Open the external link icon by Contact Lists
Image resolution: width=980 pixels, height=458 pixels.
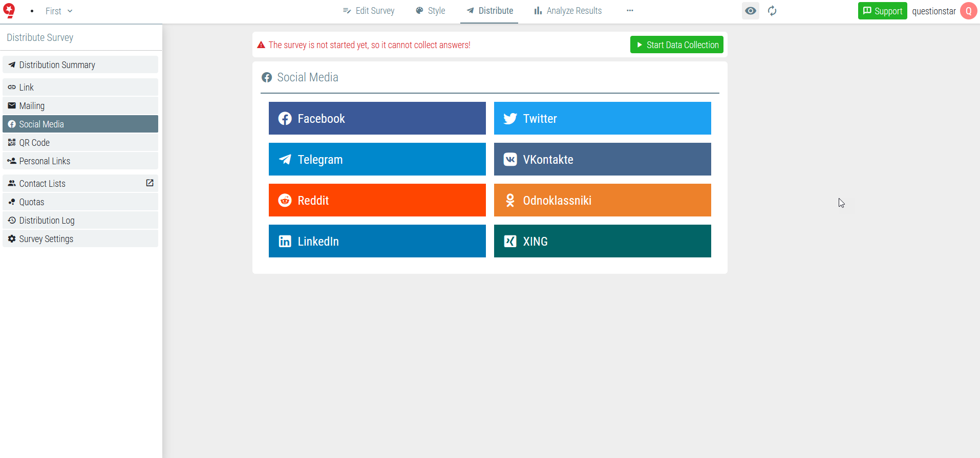[150, 183]
